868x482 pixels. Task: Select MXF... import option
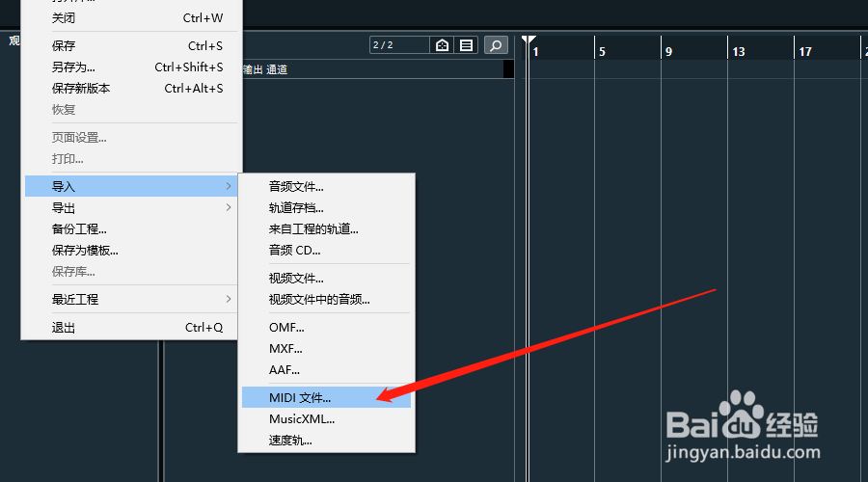pos(326,349)
